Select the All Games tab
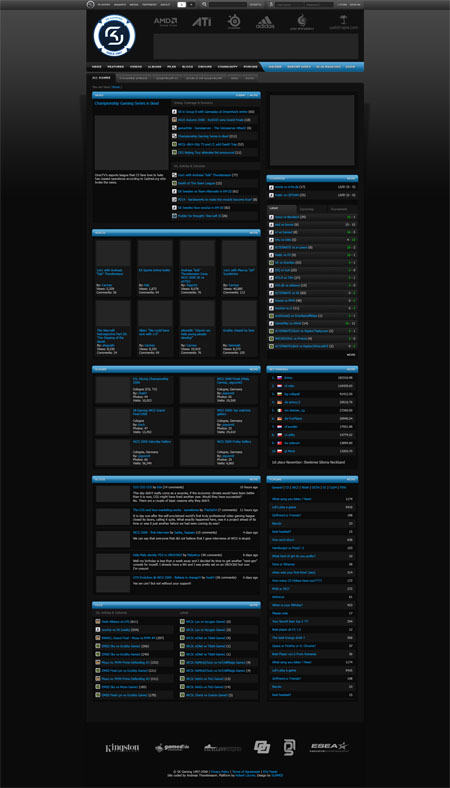 click(x=101, y=78)
